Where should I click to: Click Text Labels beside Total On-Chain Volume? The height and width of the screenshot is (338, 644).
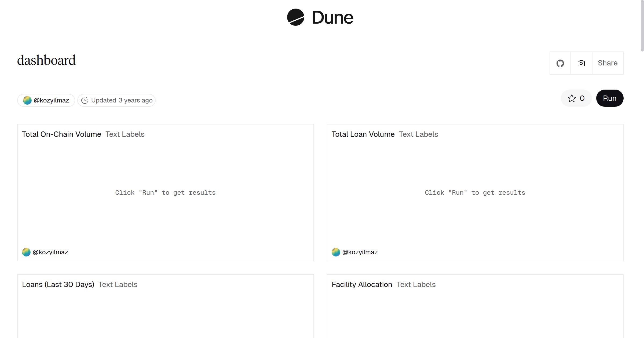tap(125, 134)
